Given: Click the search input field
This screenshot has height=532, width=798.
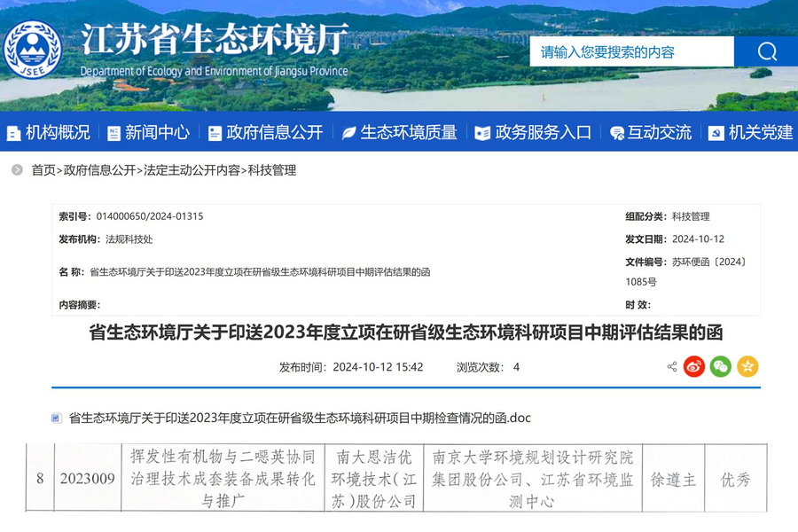Looking at the screenshot, I should tap(631, 51).
